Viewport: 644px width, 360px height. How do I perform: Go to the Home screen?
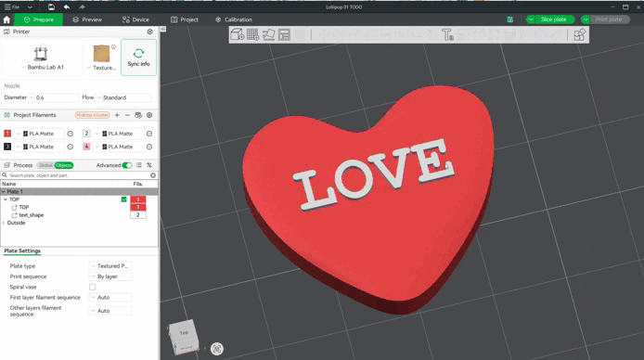click(6, 19)
